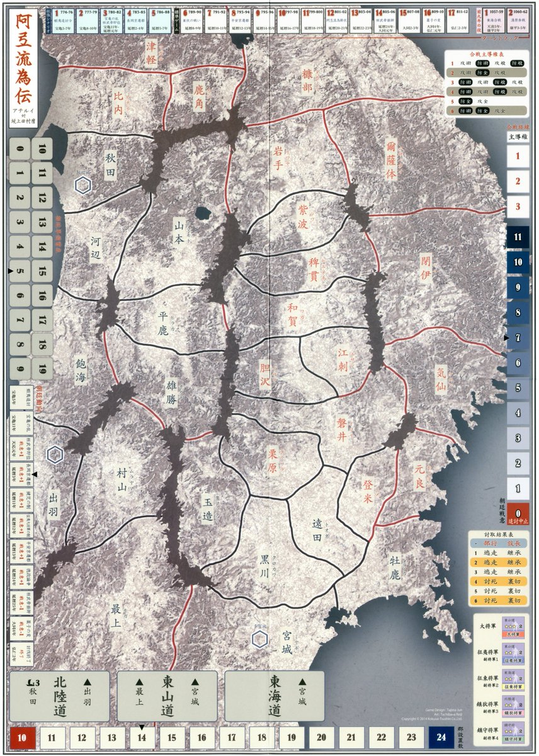Viewport: 539px width, 756px height.
Task: Click triangle pointer above bottom-track 14
Action: pyautogui.click(x=142, y=727)
